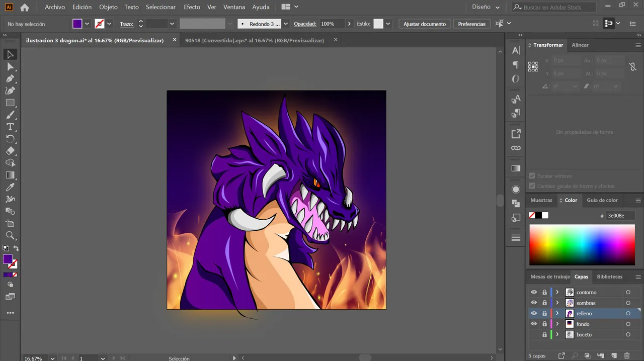Click the Opacidad label link
This screenshot has height=361, width=644.
tap(305, 24)
